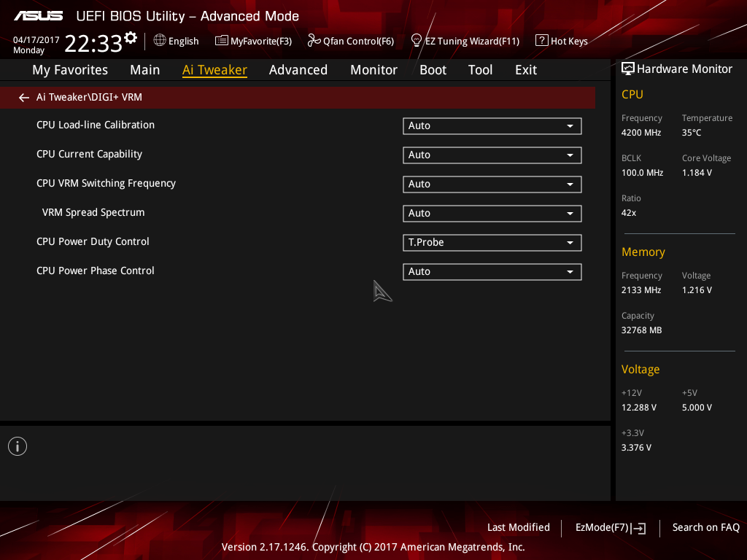Screen dimensions: 747x560
Task: Open the Monitor tab
Action: (374, 70)
